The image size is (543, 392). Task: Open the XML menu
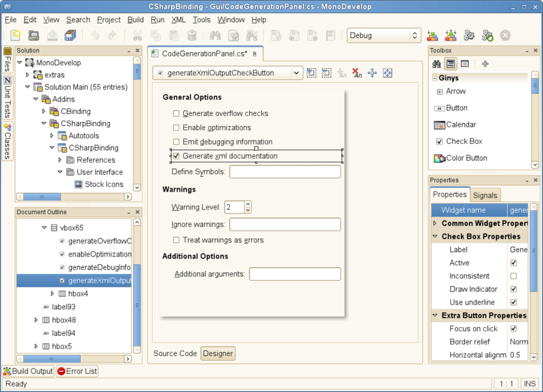click(178, 20)
